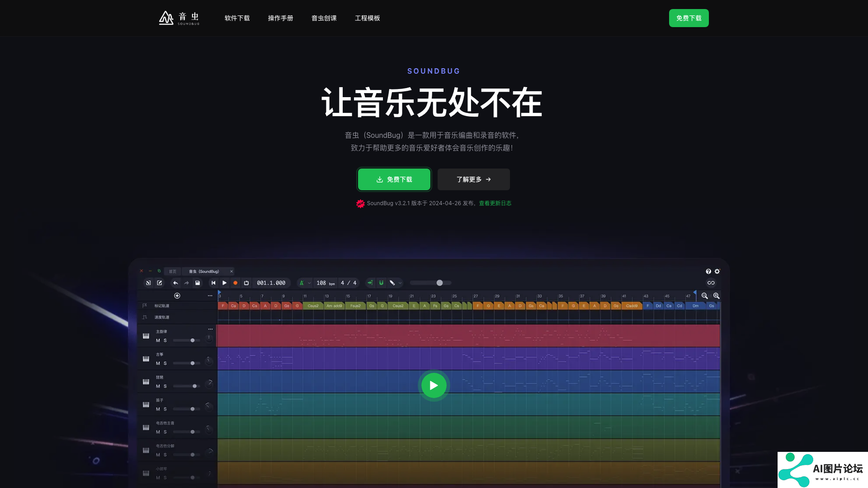Solo the 电吉他主音 track
Viewport: 868px width, 488px height.
[165, 432]
